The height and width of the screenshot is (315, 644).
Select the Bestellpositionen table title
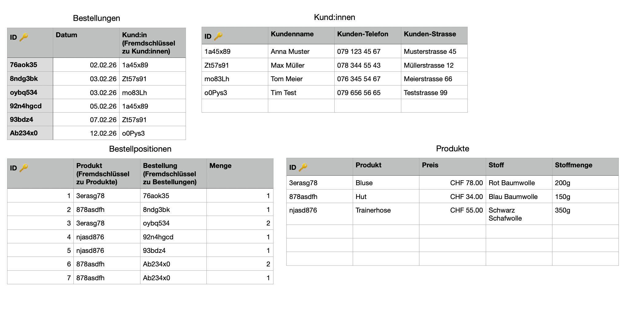140,149
